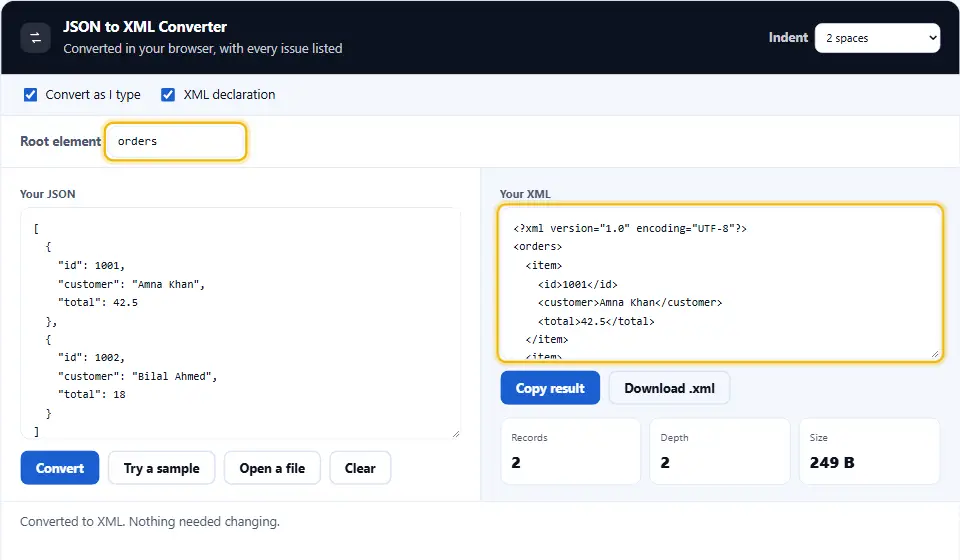
Task: Open the Indent dropdown showing 2 spaces
Action: (877, 38)
